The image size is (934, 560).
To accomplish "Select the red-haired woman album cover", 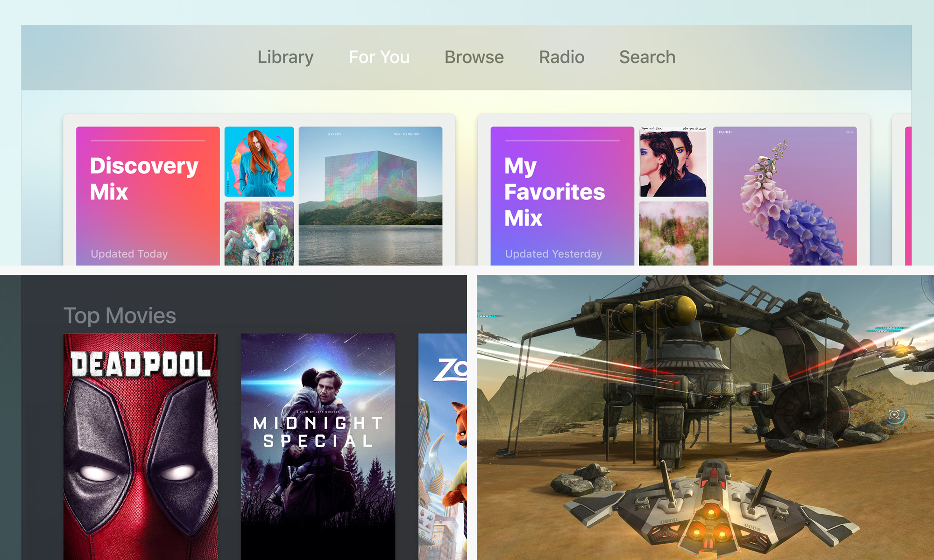I will click(x=259, y=161).
